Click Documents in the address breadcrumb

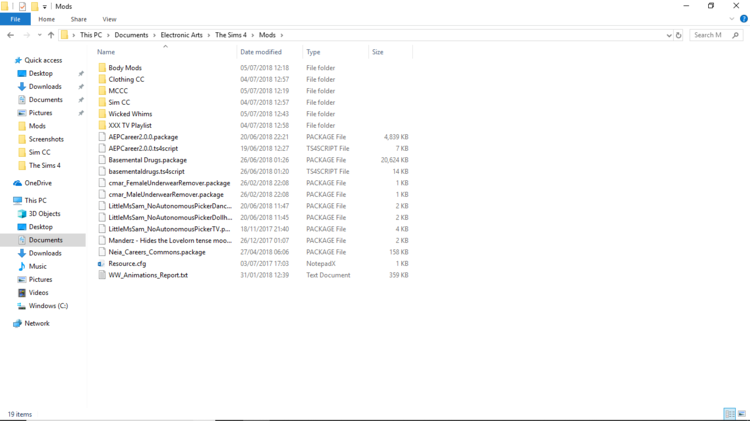coord(131,35)
